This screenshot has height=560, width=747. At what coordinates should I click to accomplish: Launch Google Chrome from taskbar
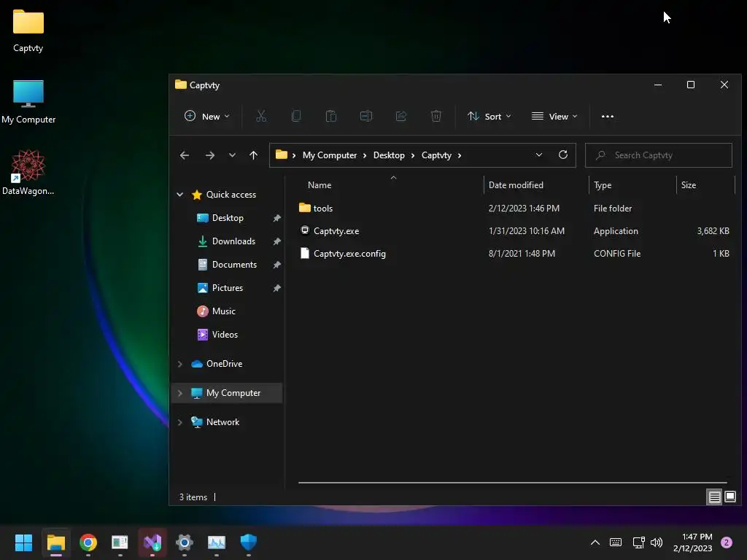click(x=88, y=542)
